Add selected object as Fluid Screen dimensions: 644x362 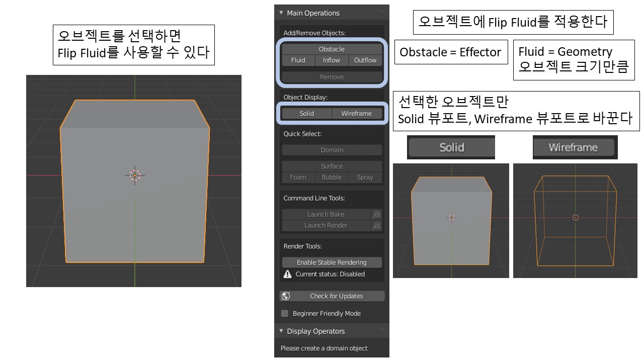pyautogui.click(x=298, y=60)
